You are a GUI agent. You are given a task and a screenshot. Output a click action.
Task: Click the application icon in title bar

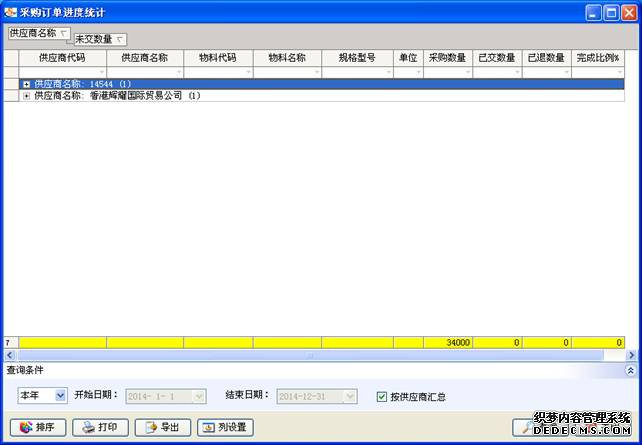pyautogui.click(x=11, y=12)
